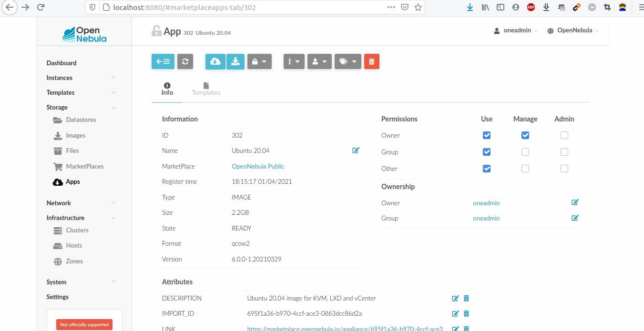Viewport: 644px width, 331px height.
Task: Open the browser downloads arrow
Action: [470, 7]
